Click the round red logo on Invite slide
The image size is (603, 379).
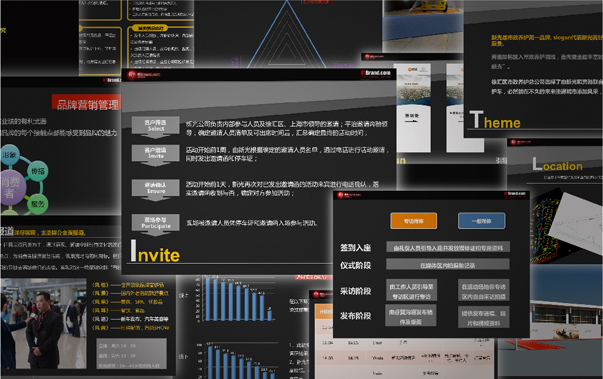[x=132, y=75]
